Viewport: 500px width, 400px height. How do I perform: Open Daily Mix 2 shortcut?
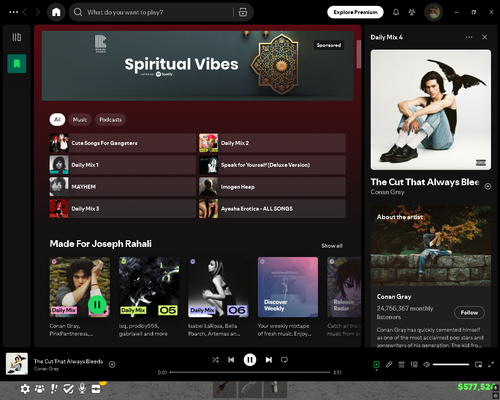tap(272, 143)
